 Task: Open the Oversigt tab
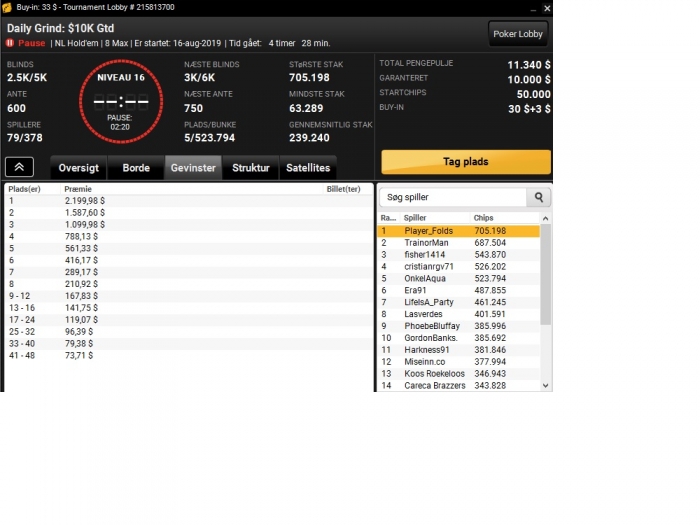(x=79, y=168)
